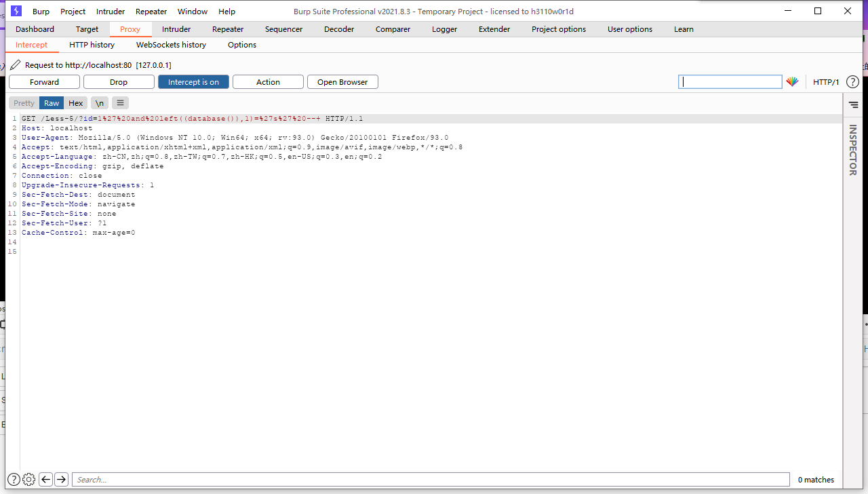Switch to Raw view

pos(52,103)
